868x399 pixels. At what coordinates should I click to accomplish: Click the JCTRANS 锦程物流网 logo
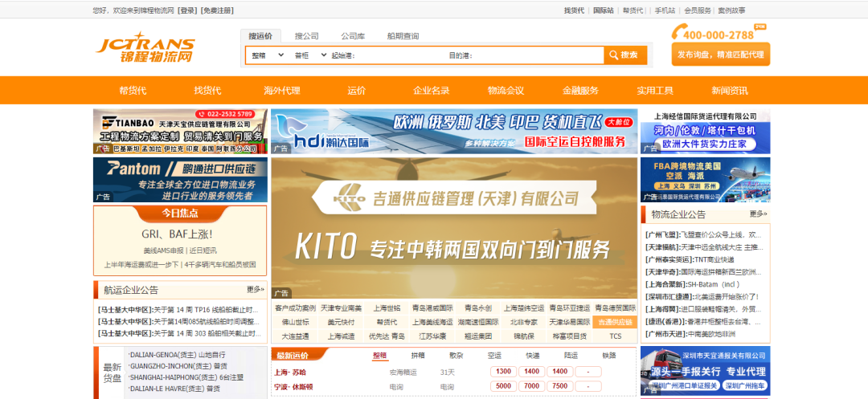[x=145, y=47]
